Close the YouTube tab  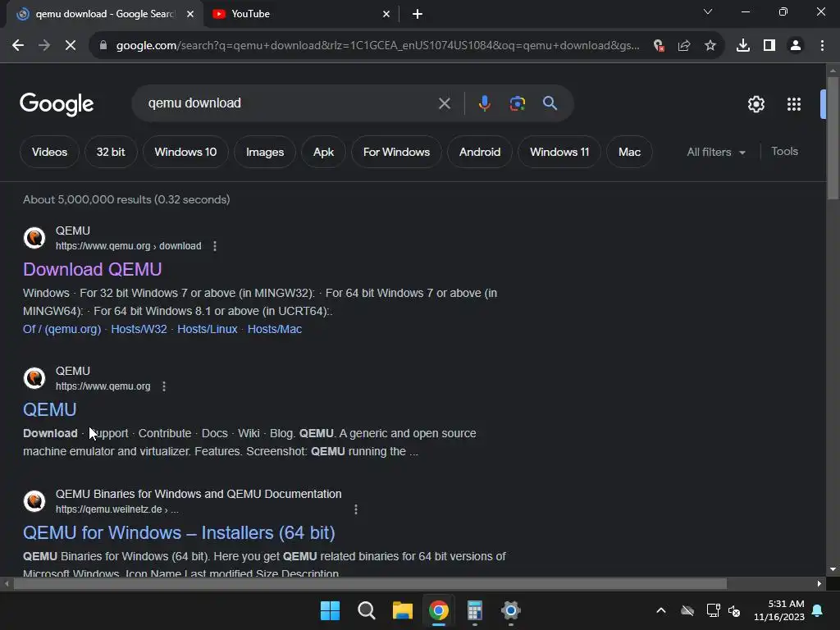click(x=386, y=14)
